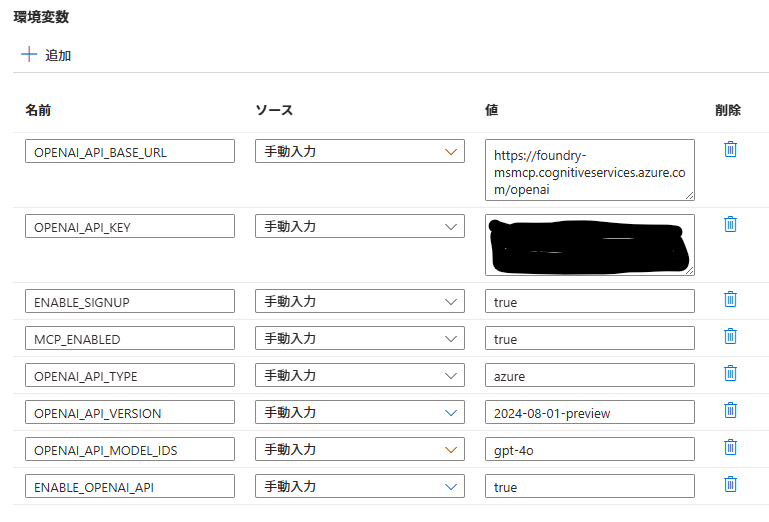Image resolution: width=769 pixels, height=522 pixels.
Task: Delete the OPENAI_API_BASE_URL variable row
Action: click(730, 149)
